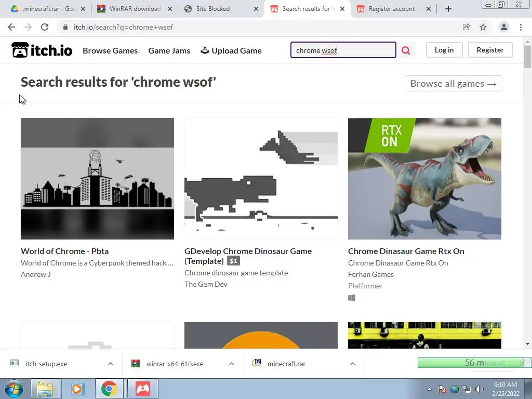Click the share page icon in address bar
The image size is (532, 399).
pyautogui.click(x=466, y=27)
